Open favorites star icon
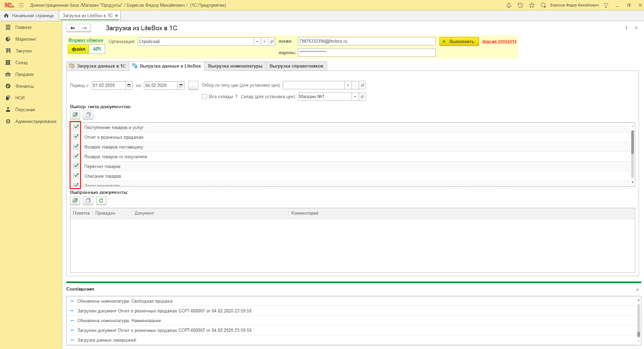The height and width of the screenshot is (349, 644). click(x=532, y=5)
